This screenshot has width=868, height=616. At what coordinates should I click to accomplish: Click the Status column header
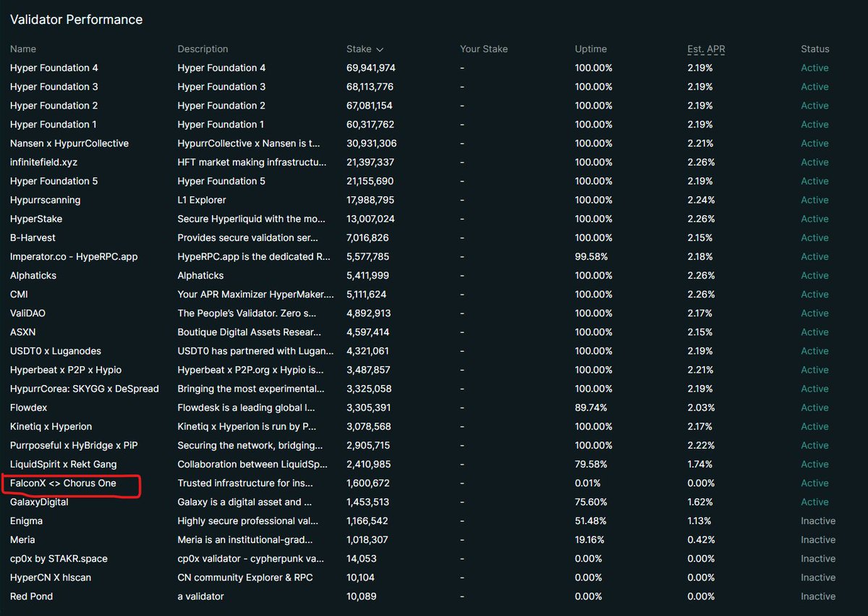click(x=815, y=49)
